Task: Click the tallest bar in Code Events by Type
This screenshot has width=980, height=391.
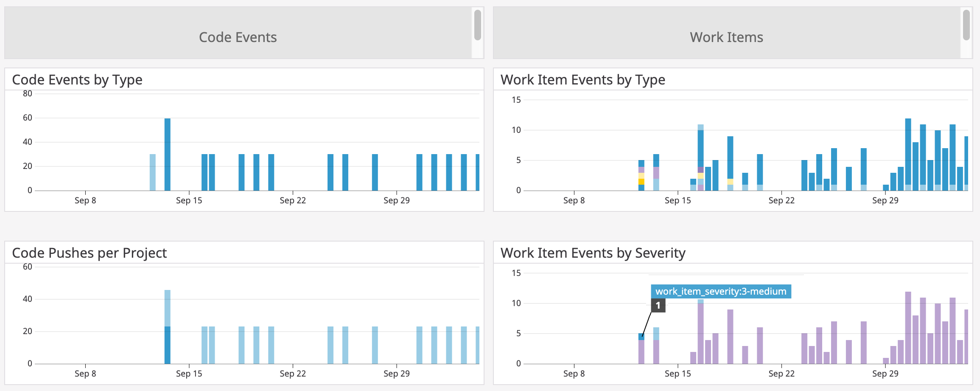Action: tap(167, 153)
